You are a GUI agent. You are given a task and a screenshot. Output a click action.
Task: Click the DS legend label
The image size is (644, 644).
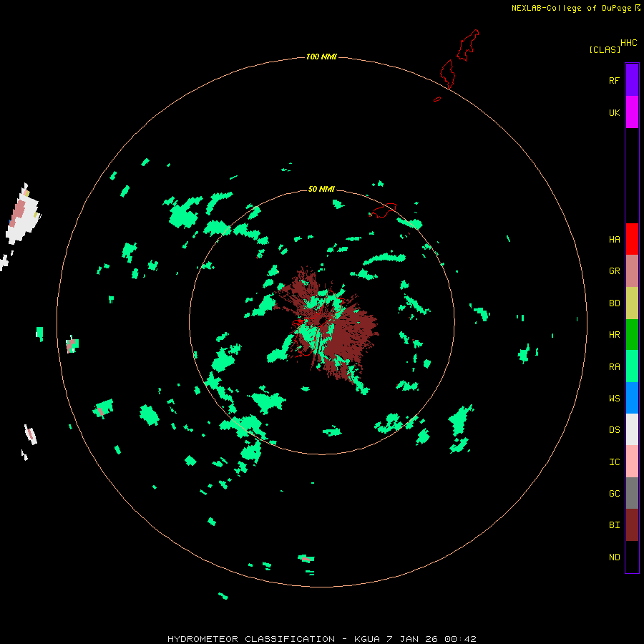(x=614, y=429)
